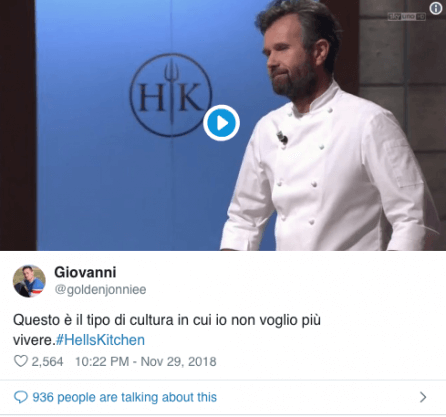
Task: Click the 2,564 likes count
Action: click(47, 361)
